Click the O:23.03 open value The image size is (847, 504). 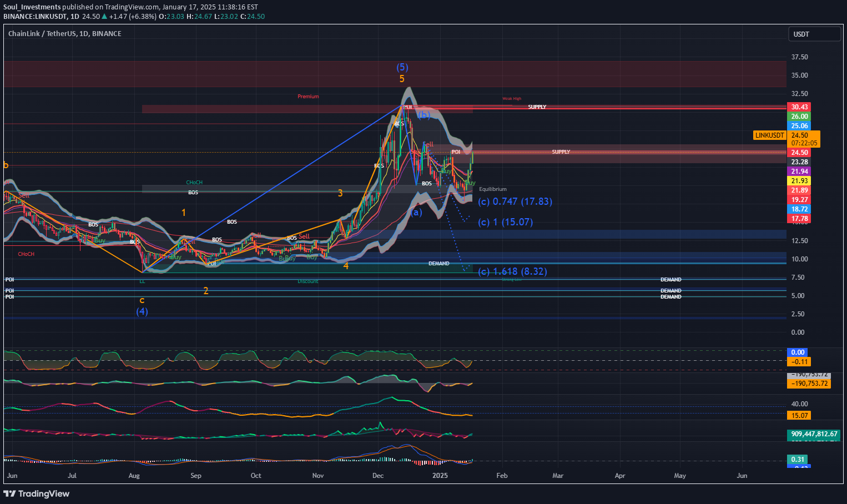(x=172, y=17)
